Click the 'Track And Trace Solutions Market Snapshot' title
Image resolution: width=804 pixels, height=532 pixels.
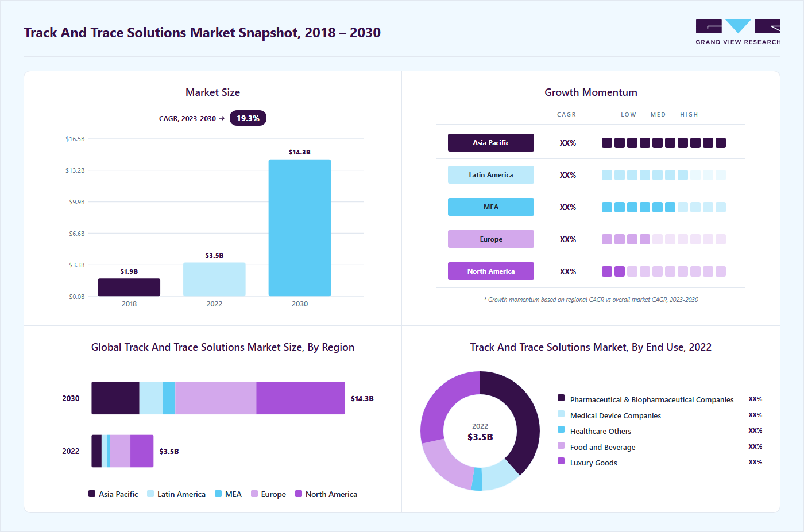coord(202,33)
